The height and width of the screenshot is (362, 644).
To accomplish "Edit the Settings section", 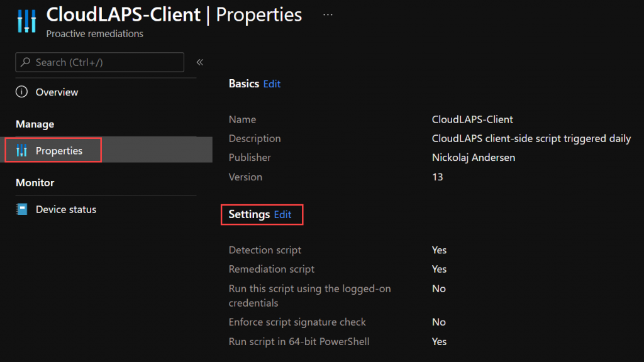I will (282, 215).
